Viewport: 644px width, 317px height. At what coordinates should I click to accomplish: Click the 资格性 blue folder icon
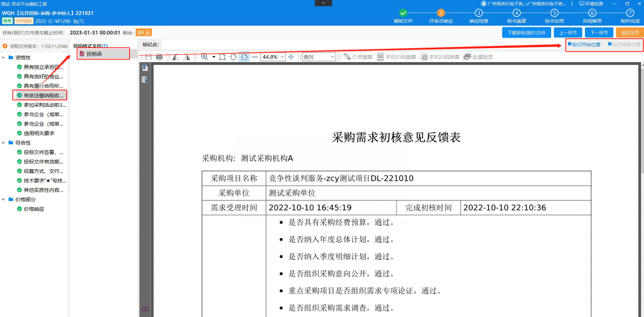click(x=11, y=58)
